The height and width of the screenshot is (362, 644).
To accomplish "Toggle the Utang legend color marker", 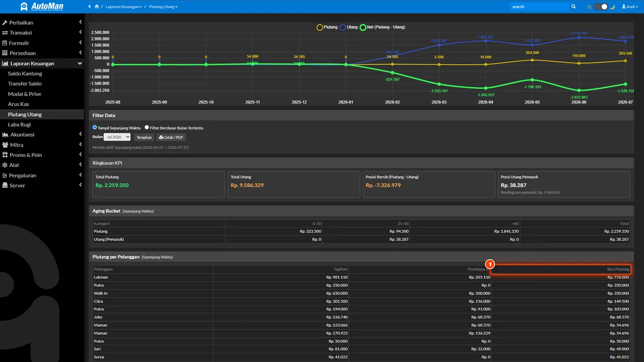I will pyautogui.click(x=343, y=27).
